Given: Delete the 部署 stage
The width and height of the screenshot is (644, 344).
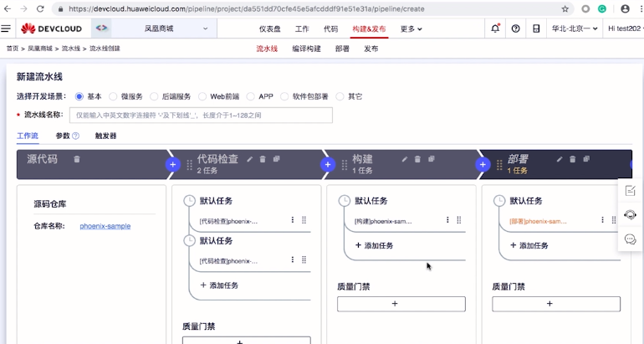Looking at the screenshot, I should tap(573, 159).
